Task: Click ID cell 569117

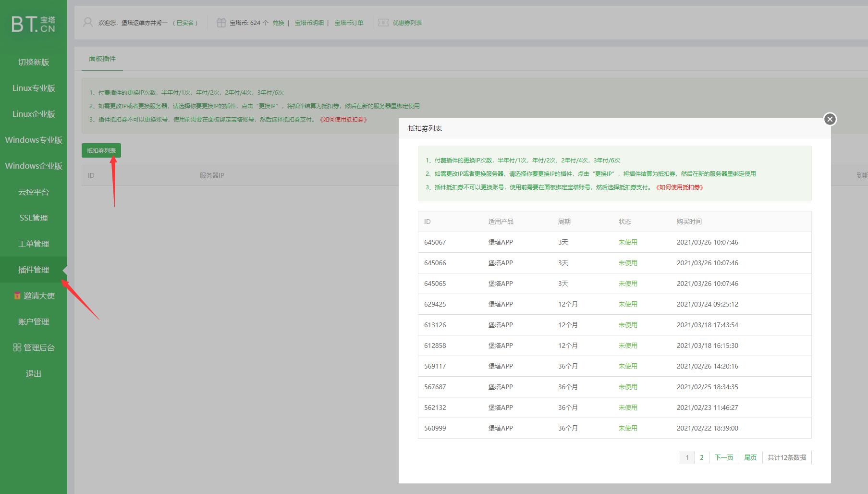Action: (x=435, y=366)
